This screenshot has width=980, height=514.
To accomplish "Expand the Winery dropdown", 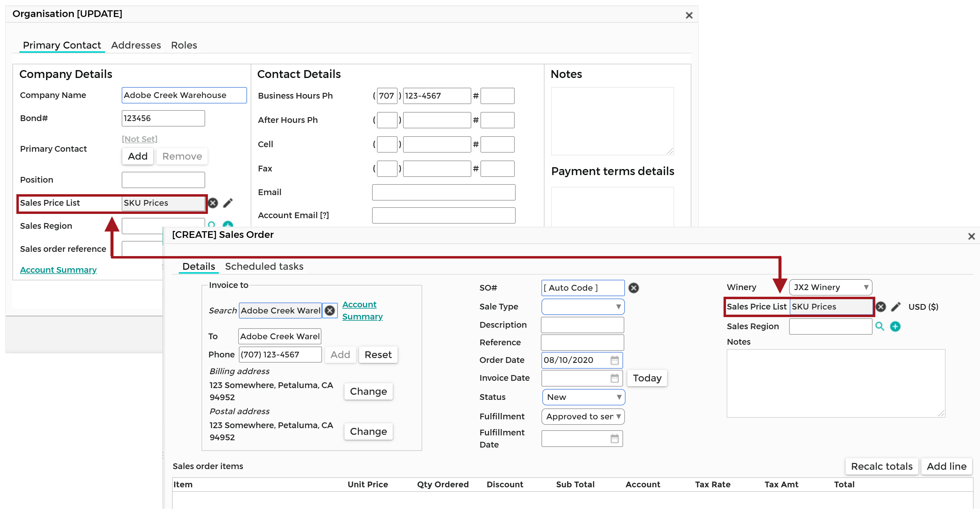I will (x=830, y=287).
